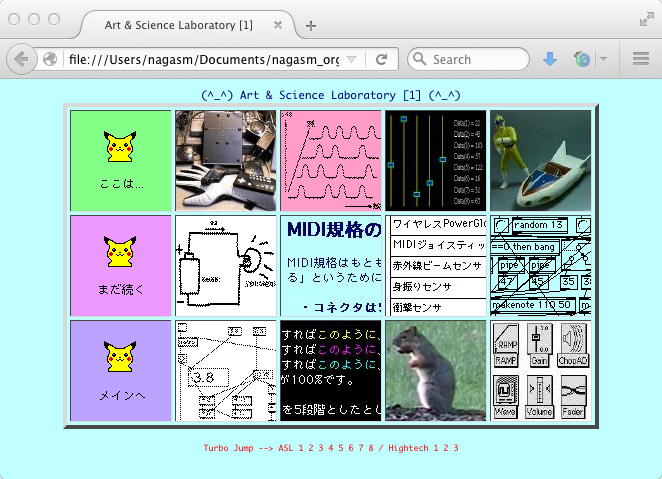Expand the dropdown beside the globe toolbar icon
Image resolution: width=662 pixels, height=479 pixels.
point(604,59)
